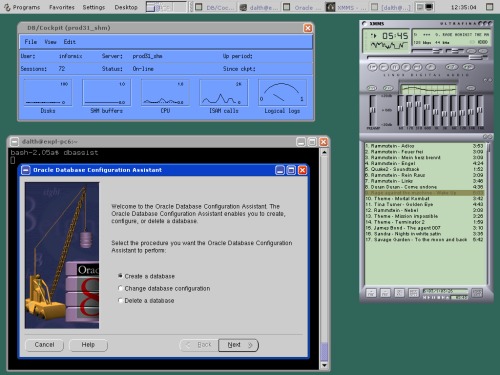Click Back in Oracle assistant
The width and height of the screenshot is (500, 375).
click(199, 345)
